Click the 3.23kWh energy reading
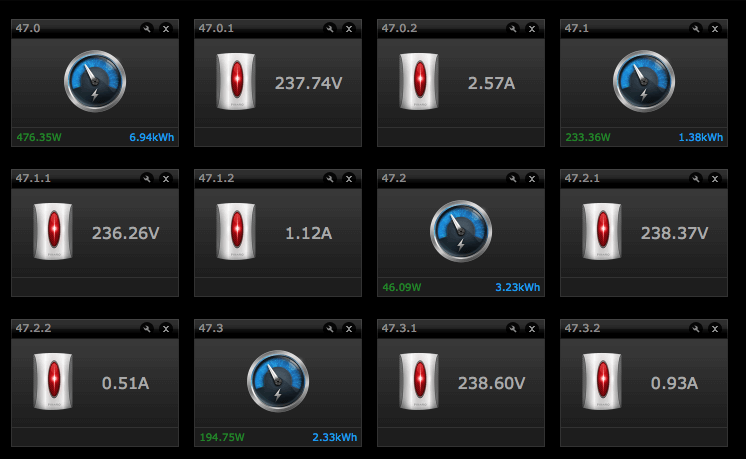The height and width of the screenshot is (459, 746). point(517,288)
